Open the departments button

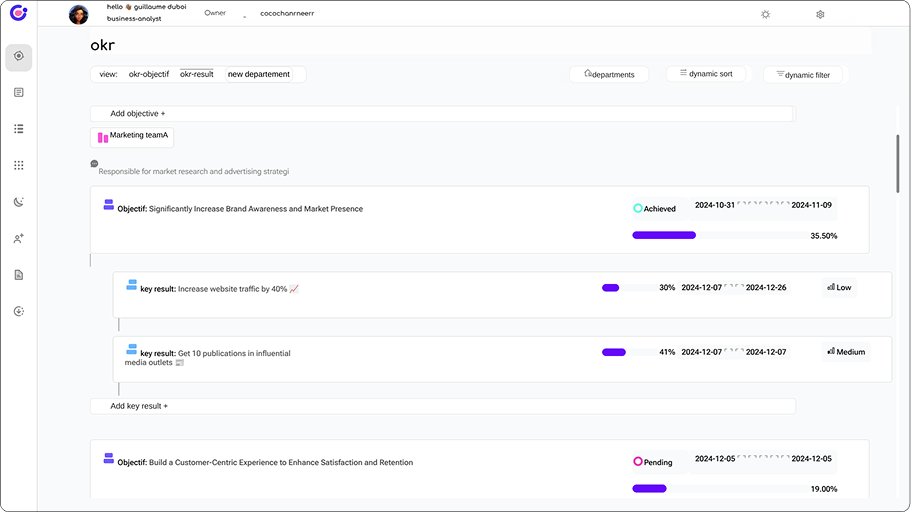609,74
